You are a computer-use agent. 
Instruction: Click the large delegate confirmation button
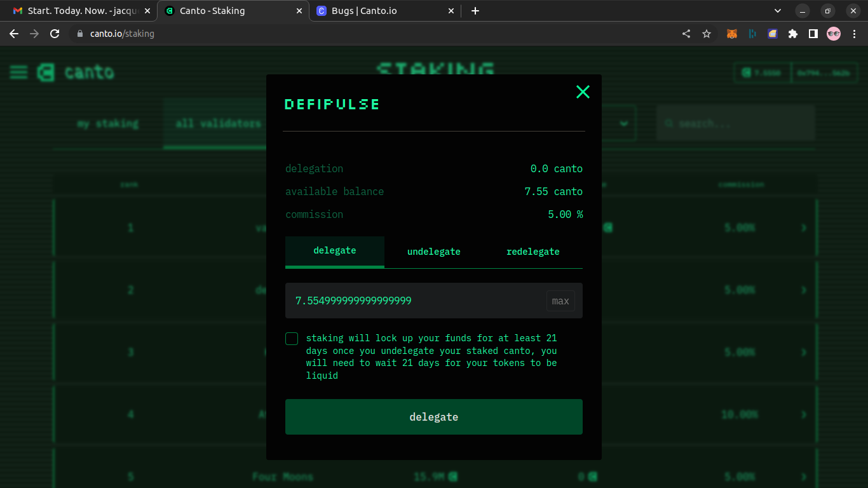(434, 417)
